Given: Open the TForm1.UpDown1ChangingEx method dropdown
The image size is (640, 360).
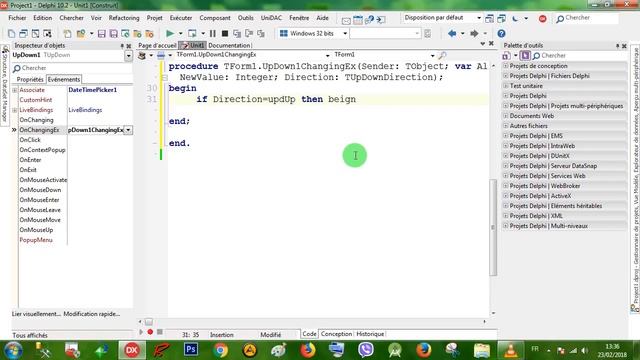Looking at the screenshot, I should tap(327, 55).
